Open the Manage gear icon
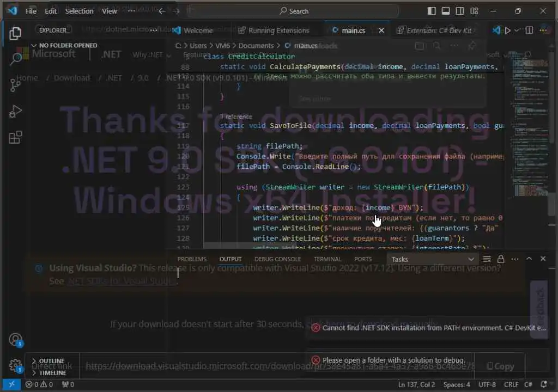Screen dimensions: 558x392 [15, 365]
